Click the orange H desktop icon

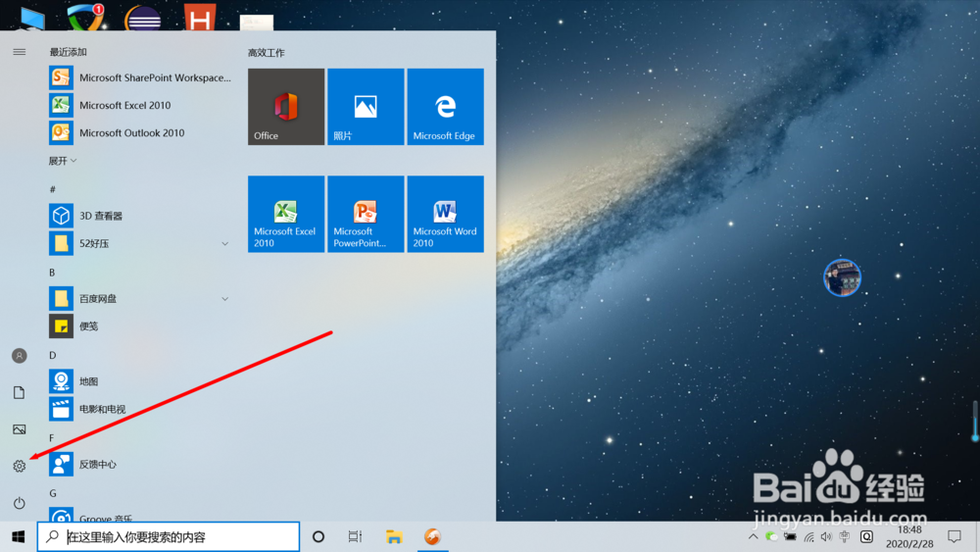click(x=200, y=18)
